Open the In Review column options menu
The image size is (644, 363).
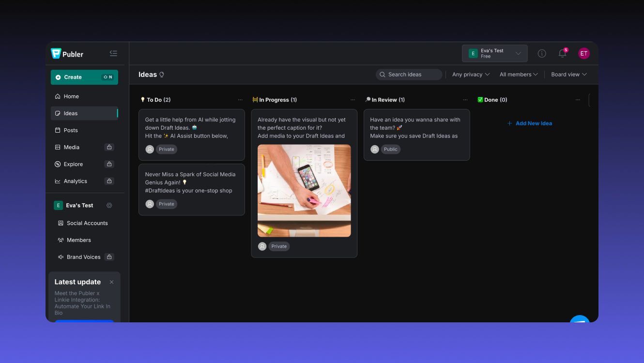coord(465,100)
